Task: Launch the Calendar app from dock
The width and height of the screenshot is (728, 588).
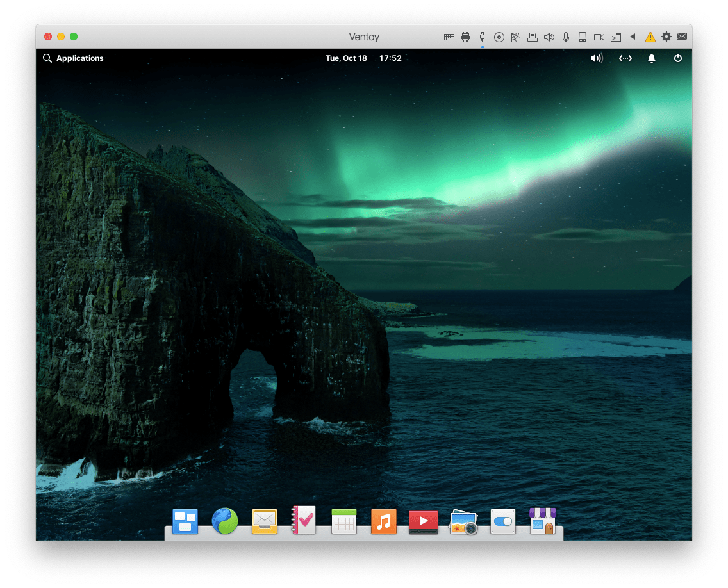Action: (343, 521)
